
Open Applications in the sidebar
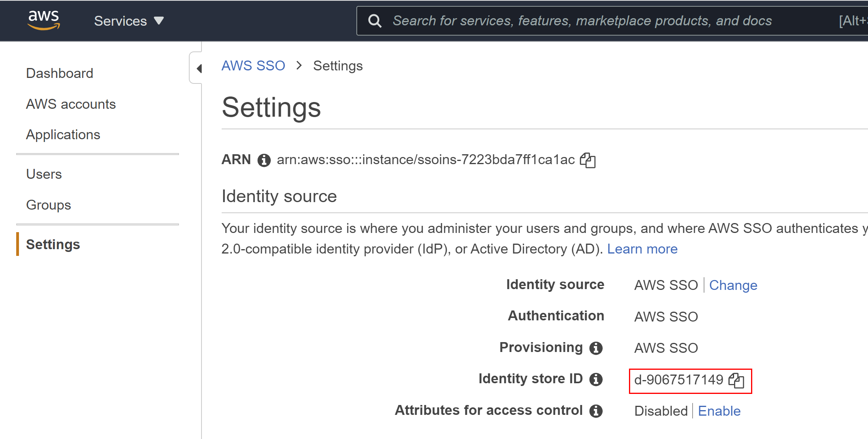click(x=63, y=134)
